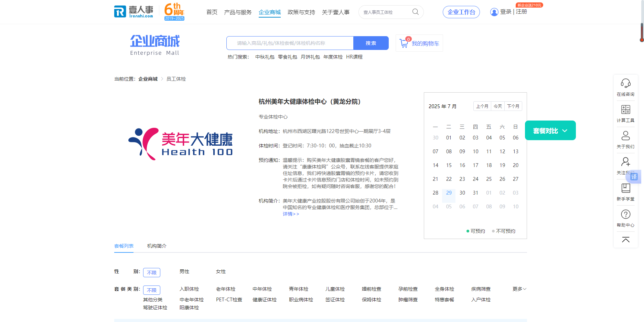The height and width of the screenshot is (322, 644).
Task: Filter packages by 入职体检
Action: point(189,289)
